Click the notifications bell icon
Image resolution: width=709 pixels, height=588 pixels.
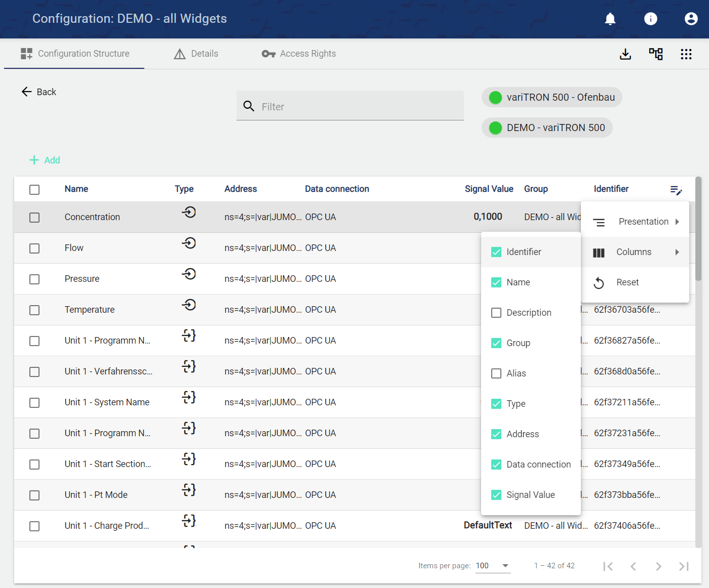coord(610,19)
